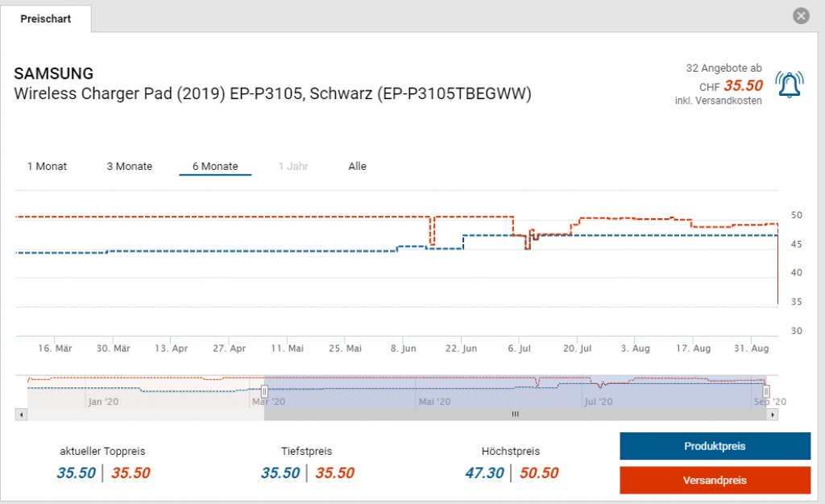Viewport: 825px width, 504px height.
Task: Select the 3 Monate range
Action: pos(130,166)
